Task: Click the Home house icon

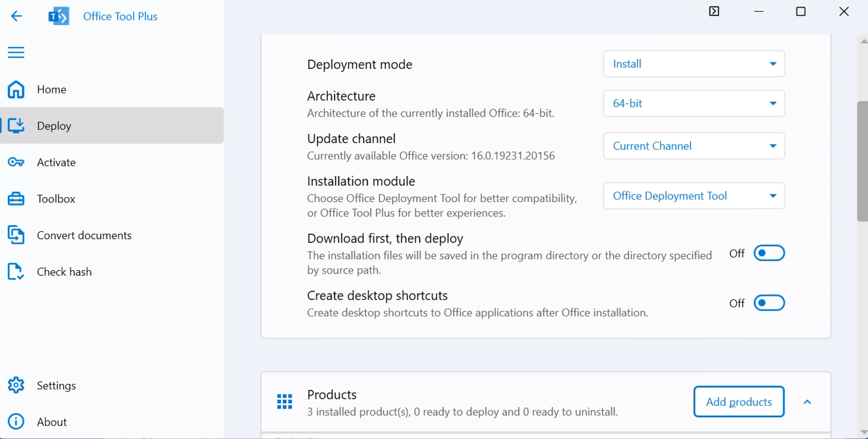Action: pos(16,89)
